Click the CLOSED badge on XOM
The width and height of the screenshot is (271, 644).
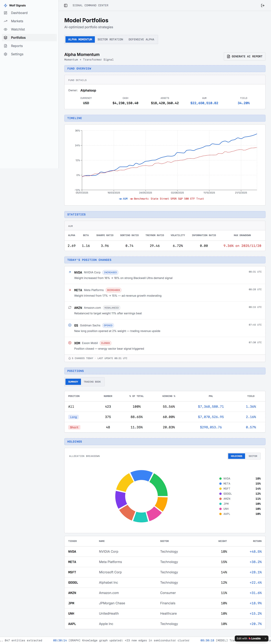pos(105,343)
